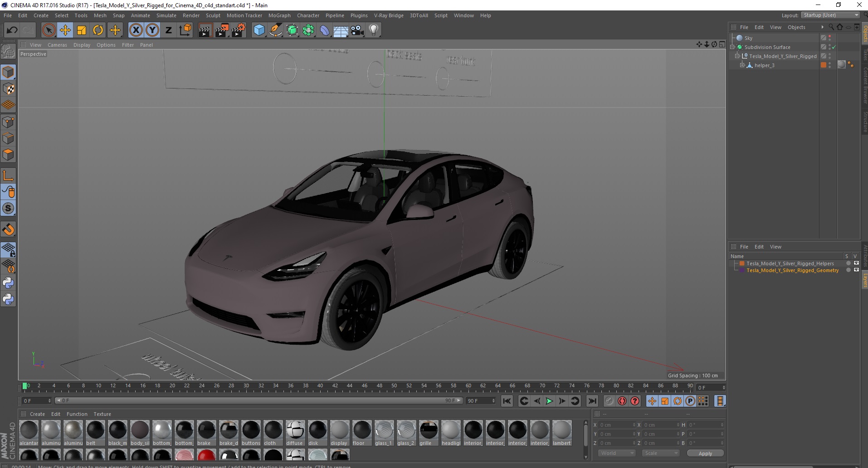Open the Scale mode dropdown
Viewport: 868px width, 468px height.
(661, 453)
